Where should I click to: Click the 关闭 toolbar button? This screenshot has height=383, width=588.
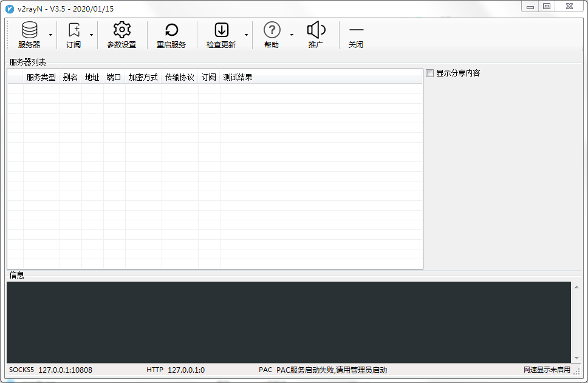[x=356, y=35]
